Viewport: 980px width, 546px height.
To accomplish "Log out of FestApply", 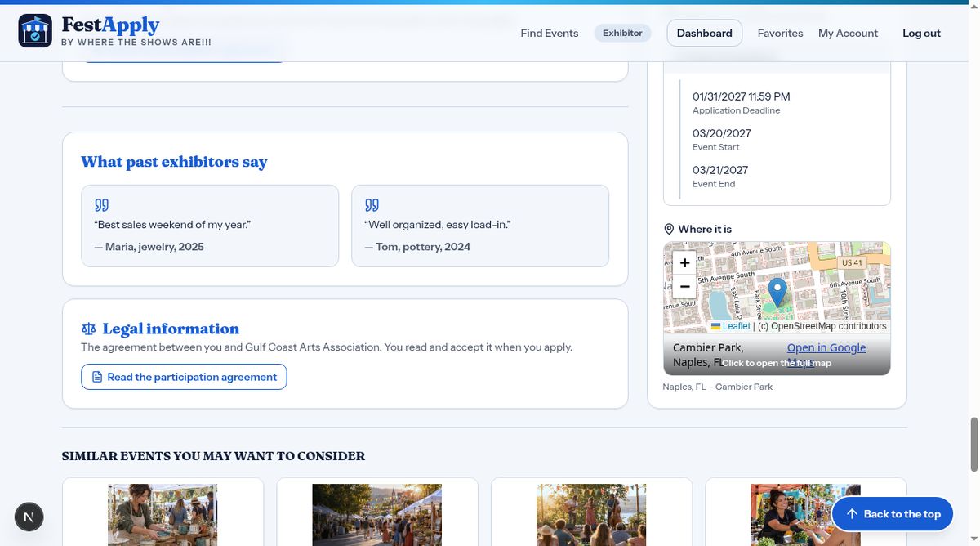I will point(921,33).
